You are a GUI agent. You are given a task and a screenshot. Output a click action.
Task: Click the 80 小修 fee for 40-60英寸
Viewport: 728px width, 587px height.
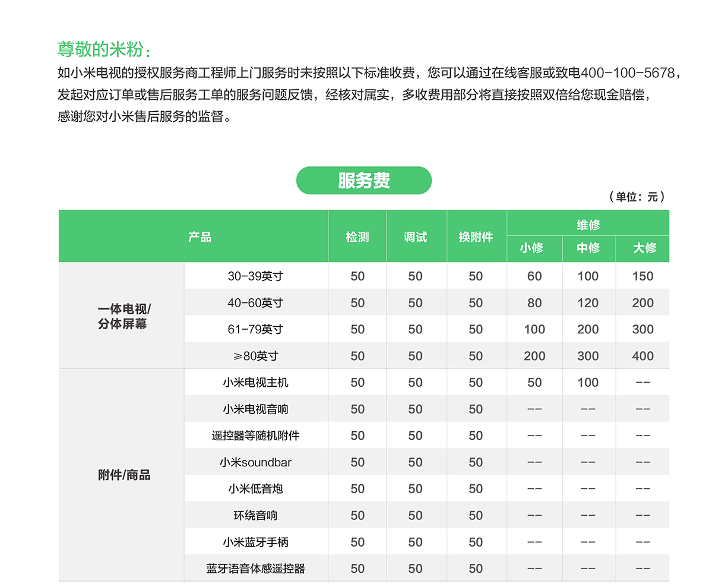(x=534, y=303)
